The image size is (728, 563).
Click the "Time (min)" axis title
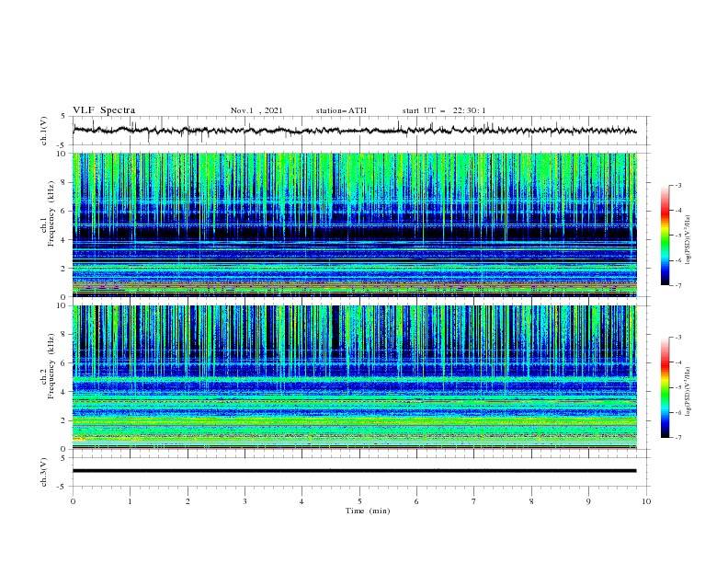point(368,511)
